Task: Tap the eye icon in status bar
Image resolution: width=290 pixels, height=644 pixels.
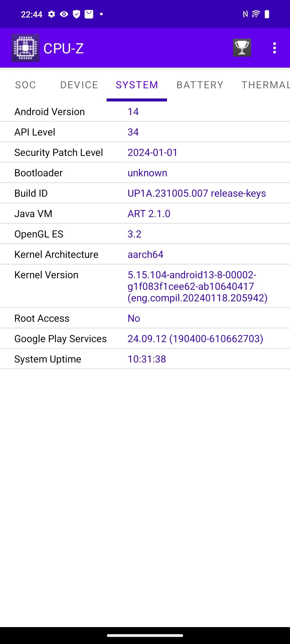Action: click(x=64, y=14)
